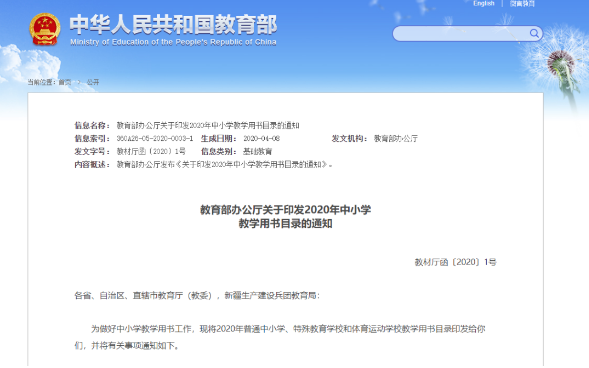Click the line 们，并将有关事项通知如下
This screenshot has width=589, height=368.
pos(127,345)
